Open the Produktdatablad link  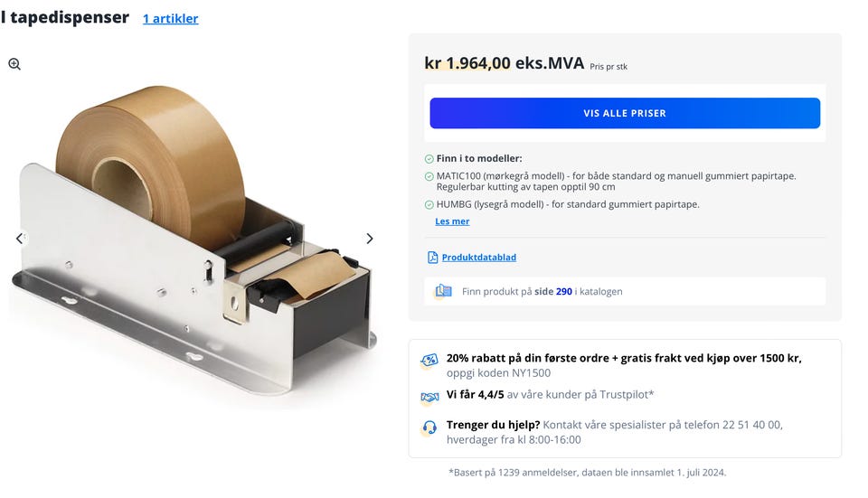(479, 258)
